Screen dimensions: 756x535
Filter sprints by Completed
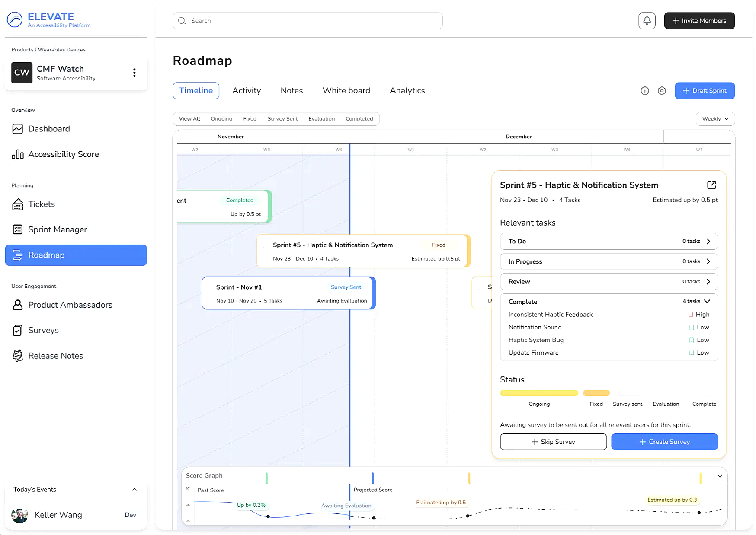(359, 119)
